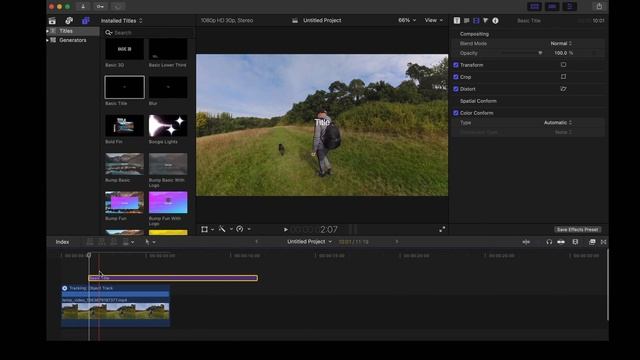
Task: Expand the Generators category triangle
Action: pos(48,40)
